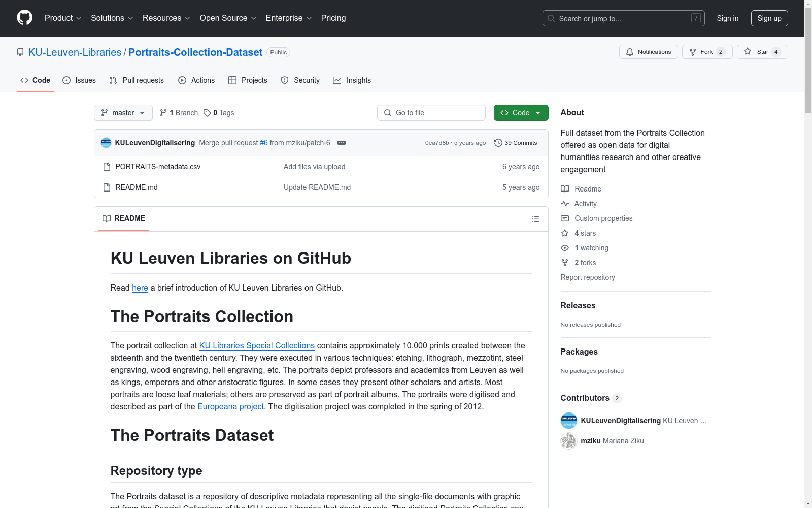
Task: Click the Sign up button
Action: [769, 18]
